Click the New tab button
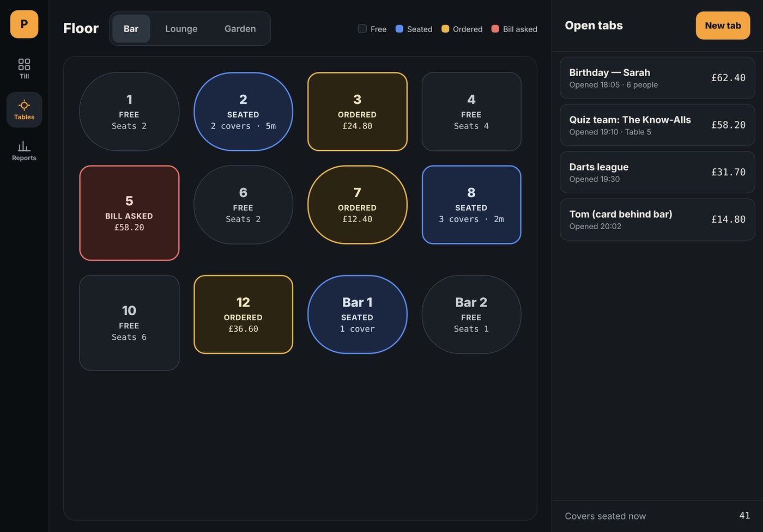Viewport: 763px width, 532px height. click(x=723, y=26)
